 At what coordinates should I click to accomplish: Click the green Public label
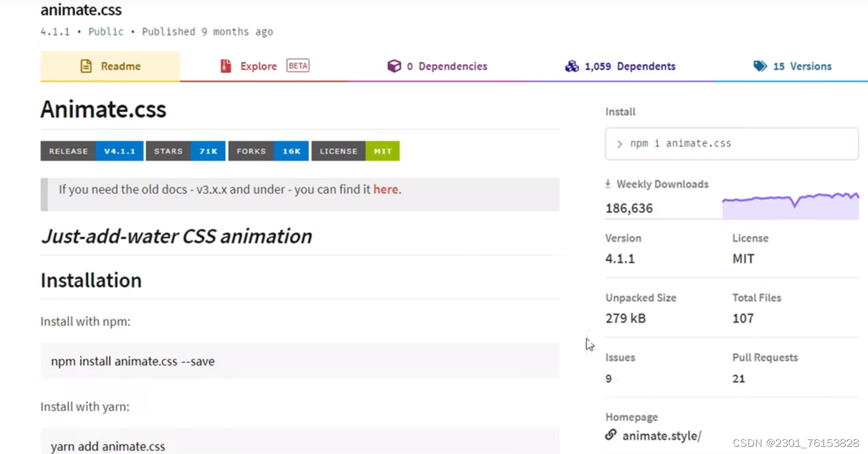tap(106, 32)
